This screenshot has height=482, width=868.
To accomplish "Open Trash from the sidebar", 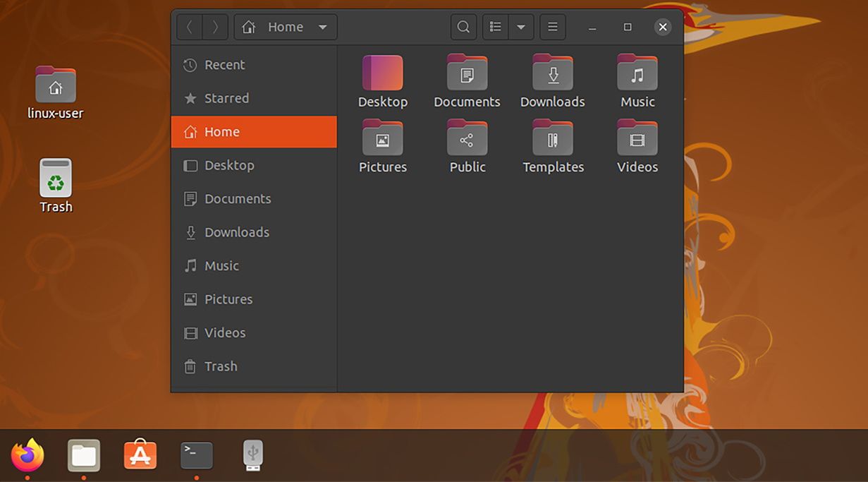I will pos(221,366).
